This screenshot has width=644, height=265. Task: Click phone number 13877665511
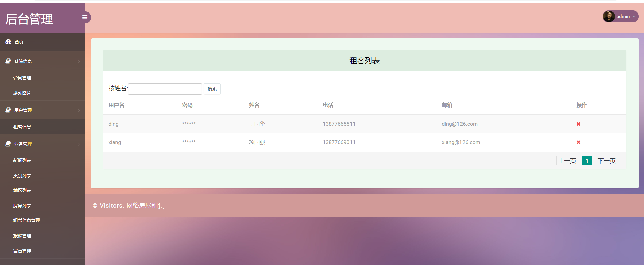(x=339, y=124)
